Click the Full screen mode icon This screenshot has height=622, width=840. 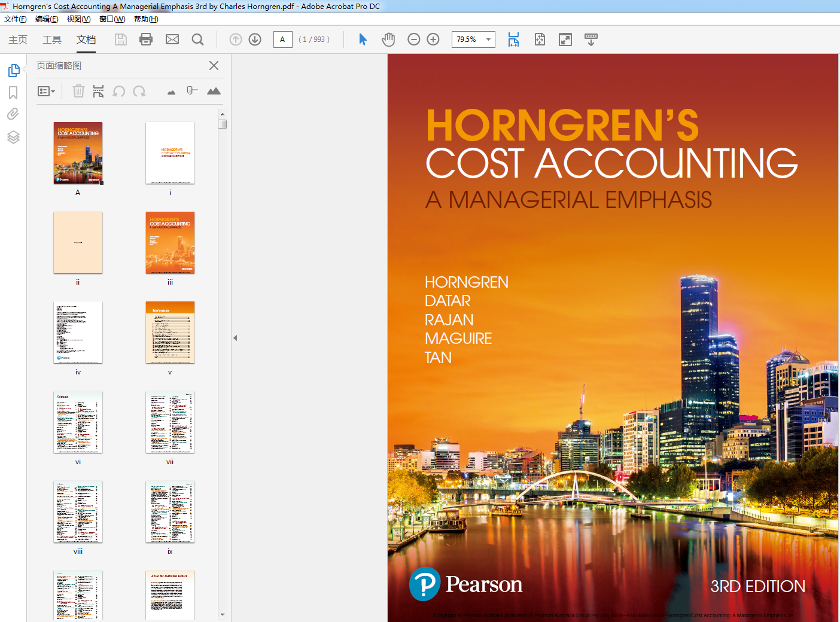point(565,39)
